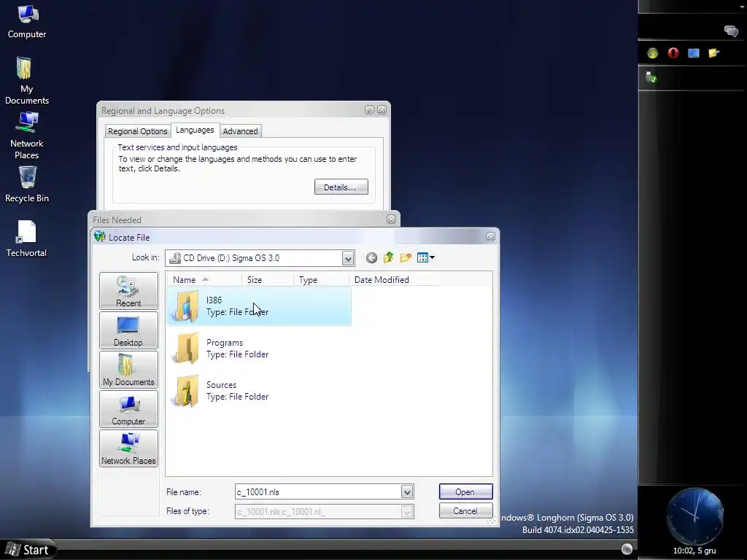Image resolution: width=747 pixels, height=560 pixels.
Task: Click the analog clock in the sidebar
Action: (x=695, y=516)
